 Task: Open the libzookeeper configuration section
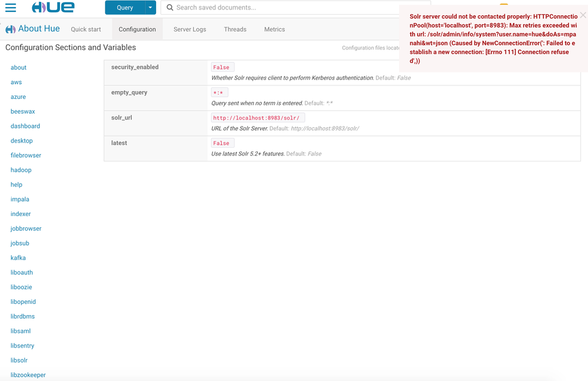point(28,375)
